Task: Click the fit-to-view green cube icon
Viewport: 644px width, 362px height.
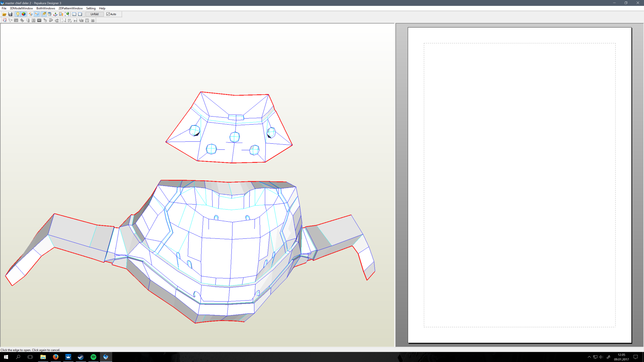Action: [x=67, y=14]
